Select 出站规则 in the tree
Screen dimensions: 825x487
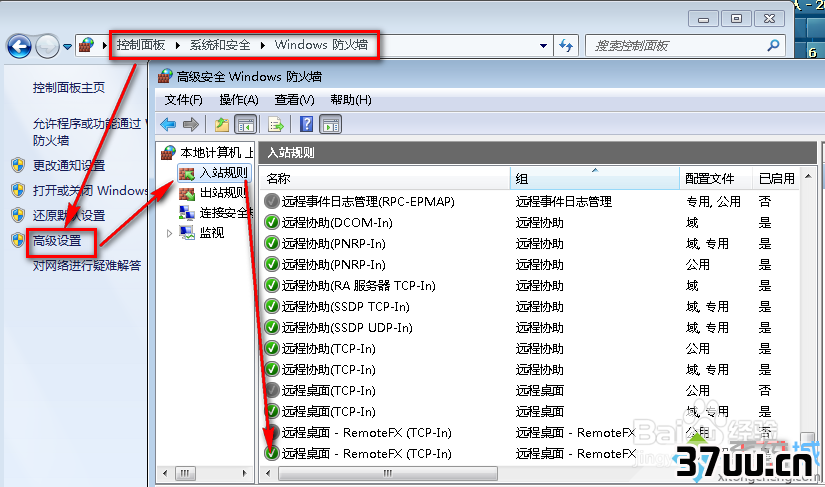(x=215, y=192)
